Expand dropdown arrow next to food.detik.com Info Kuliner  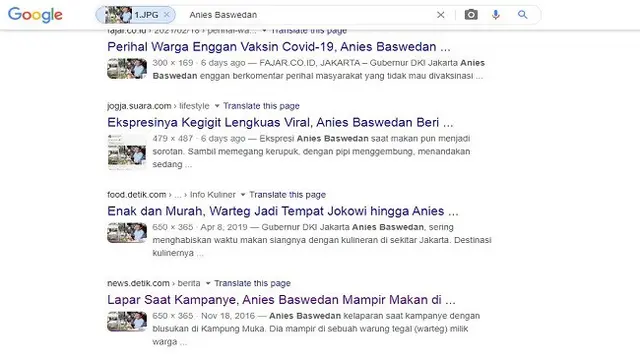(243, 195)
